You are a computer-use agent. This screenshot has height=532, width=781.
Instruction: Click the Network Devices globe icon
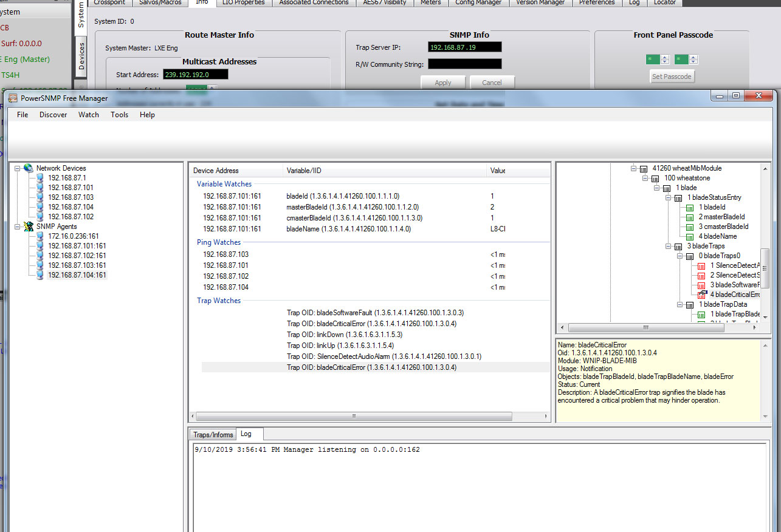point(28,168)
